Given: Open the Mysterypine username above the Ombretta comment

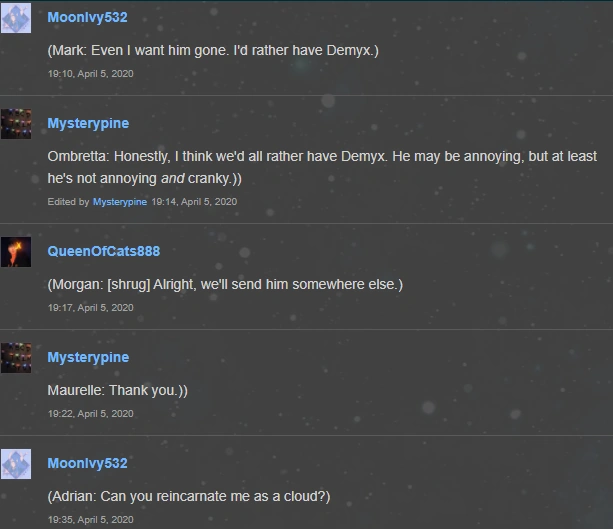Looking at the screenshot, I should 88,123.
